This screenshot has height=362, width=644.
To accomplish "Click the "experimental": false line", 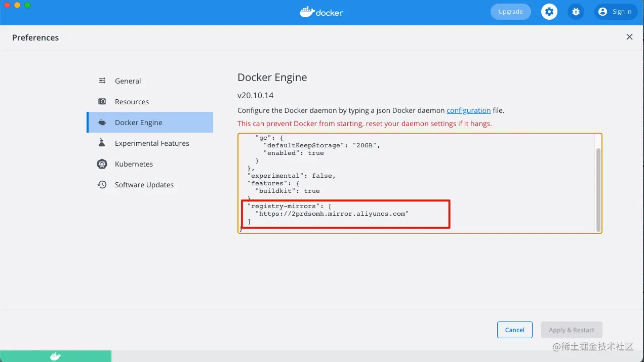I will [x=292, y=176].
